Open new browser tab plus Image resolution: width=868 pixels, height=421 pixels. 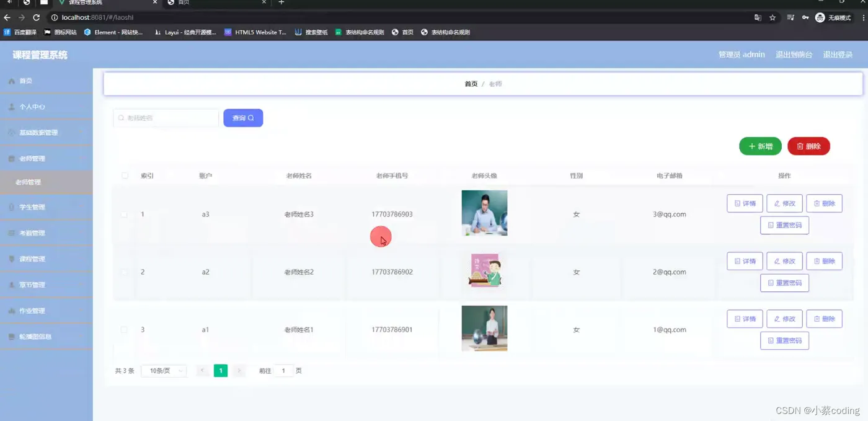pyautogui.click(x=281, y=2)
